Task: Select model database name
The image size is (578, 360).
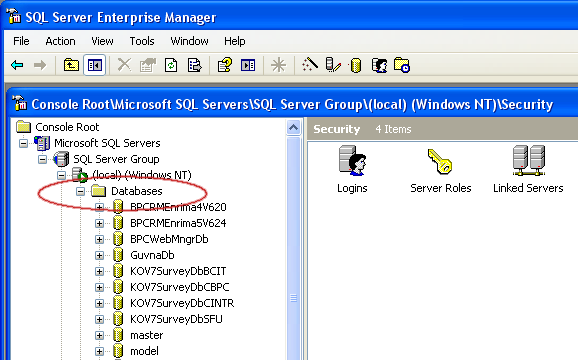Action: 144,351
